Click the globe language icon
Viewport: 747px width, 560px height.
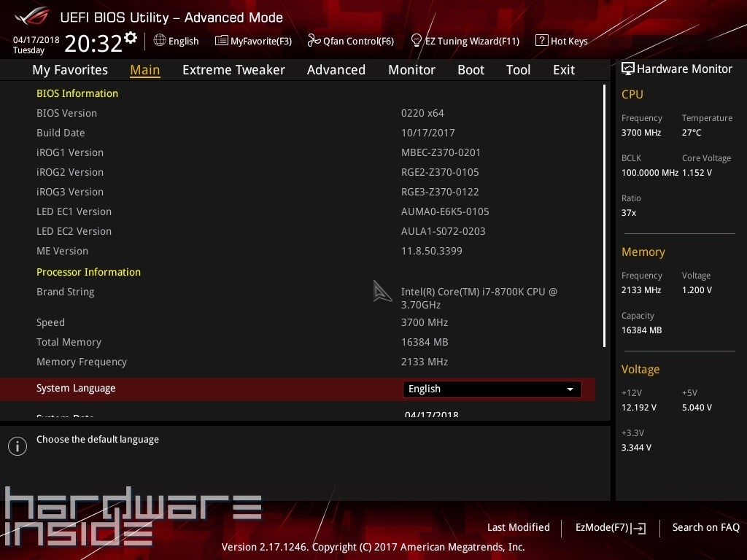coord(160,41)
